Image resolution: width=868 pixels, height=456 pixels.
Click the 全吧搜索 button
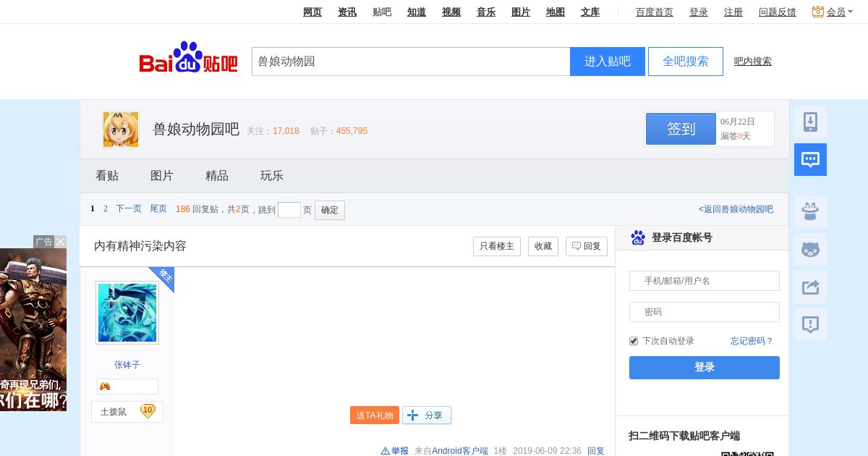686,62
